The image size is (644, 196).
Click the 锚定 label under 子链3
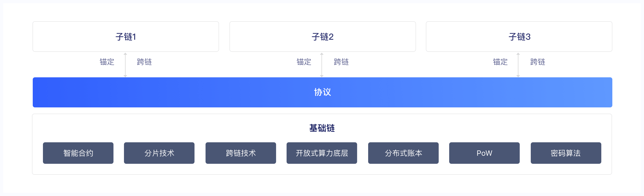(500, 62)
